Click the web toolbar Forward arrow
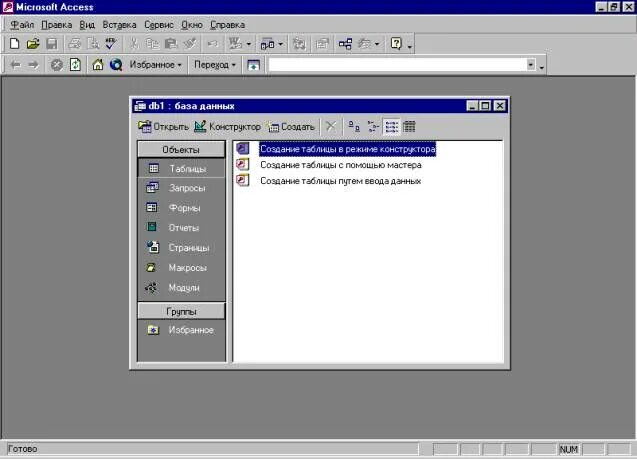Screen dimensions: 637x459 click(x=34, y=65)
